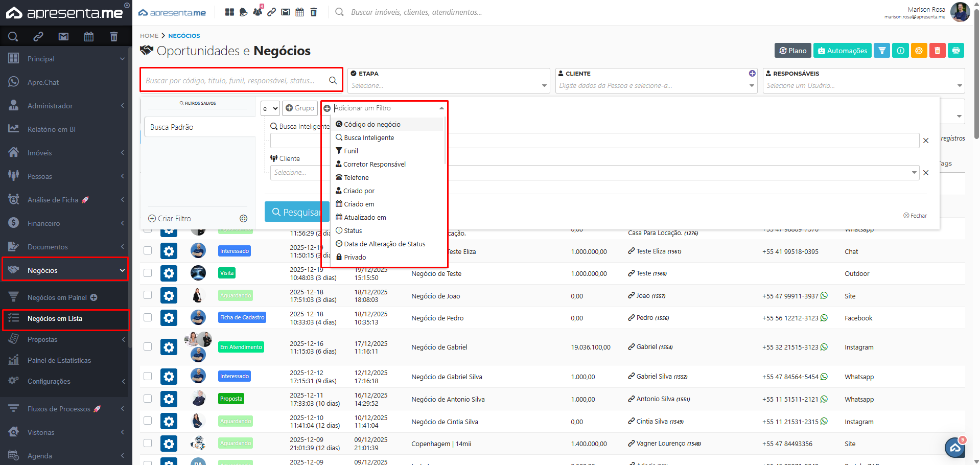Image resolution: width=980 pixels, height=465 pixels.
Task: Open the people icon with badge 4
Action: coord(258,12)
